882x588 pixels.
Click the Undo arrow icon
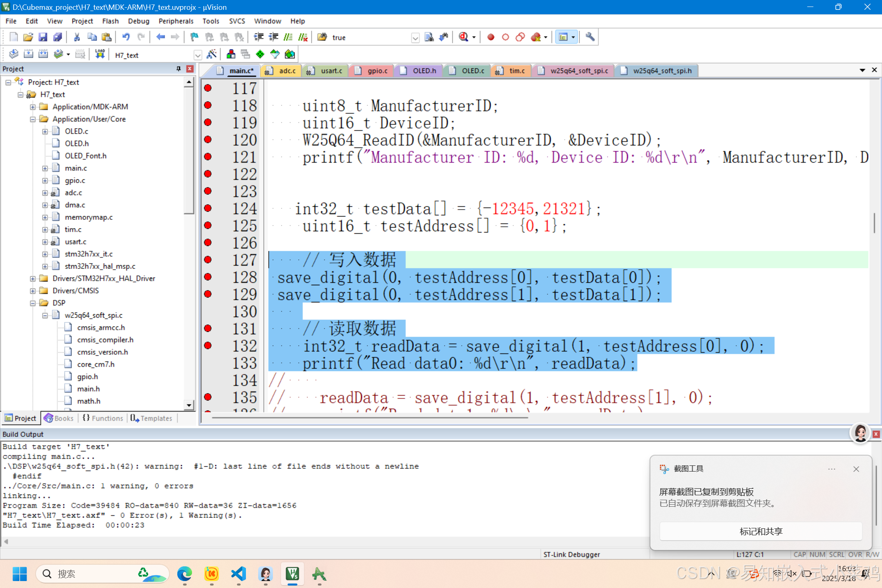[126, 37]
